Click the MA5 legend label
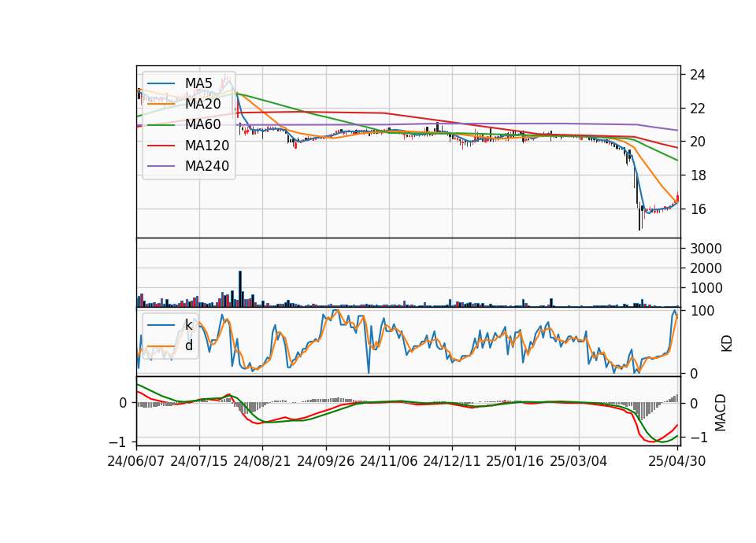 click(x=198, y=83)
